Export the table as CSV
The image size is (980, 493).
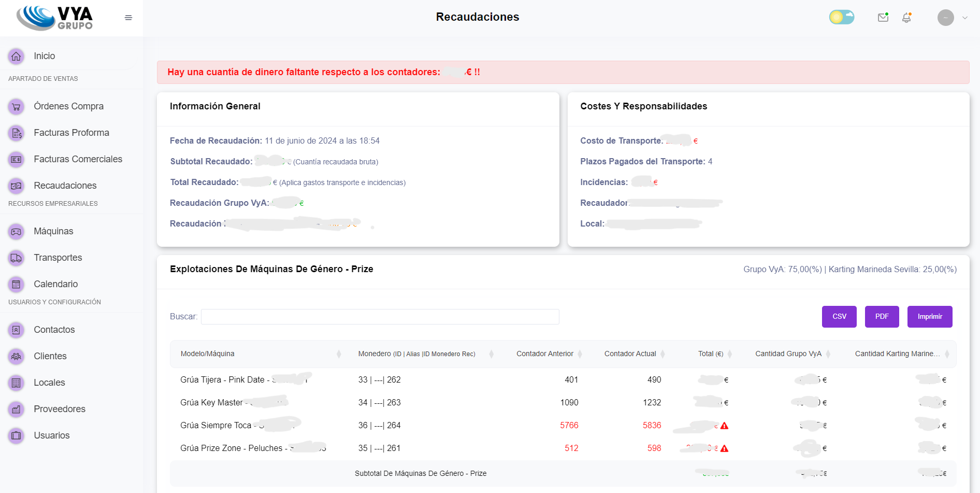pos(839,316)
